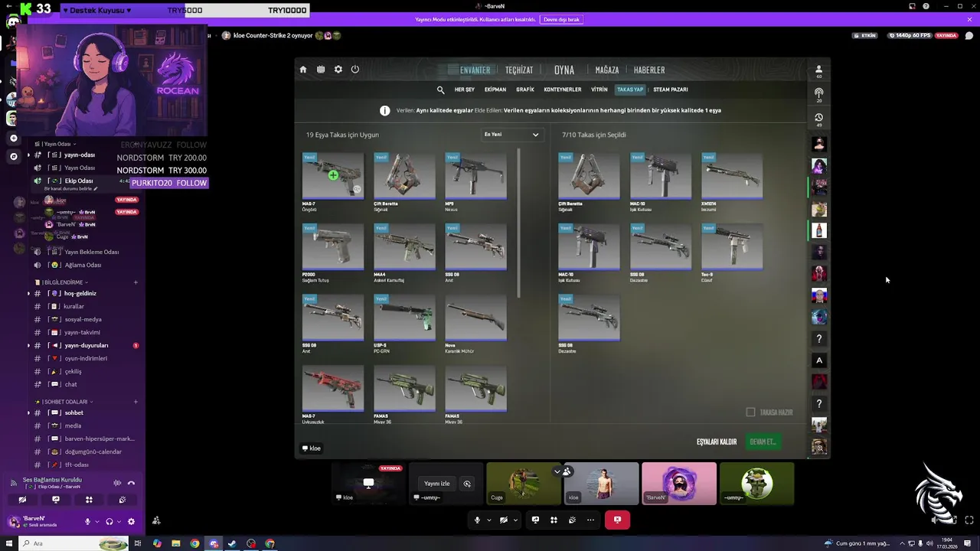
Task: Open STEAM PAZARI sub-tab
Action: point(671,90)
